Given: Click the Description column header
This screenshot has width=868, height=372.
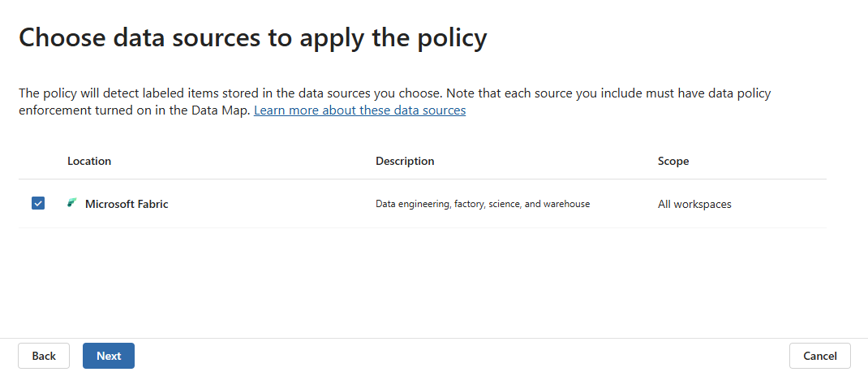Looking at the screenshot, I should pos(405,161).
